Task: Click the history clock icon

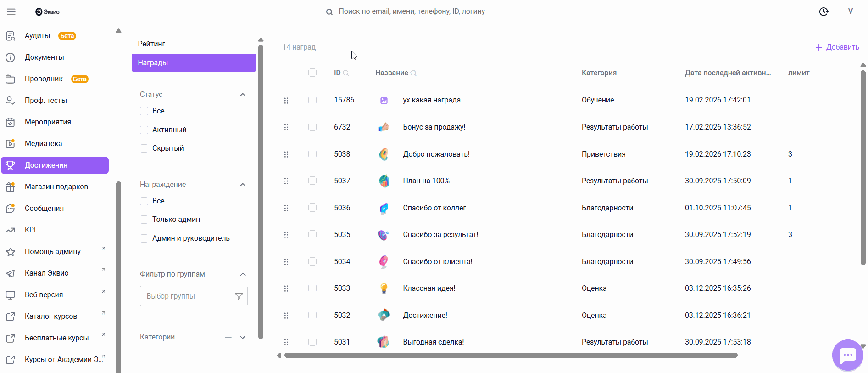Action: tap(823, 11)
